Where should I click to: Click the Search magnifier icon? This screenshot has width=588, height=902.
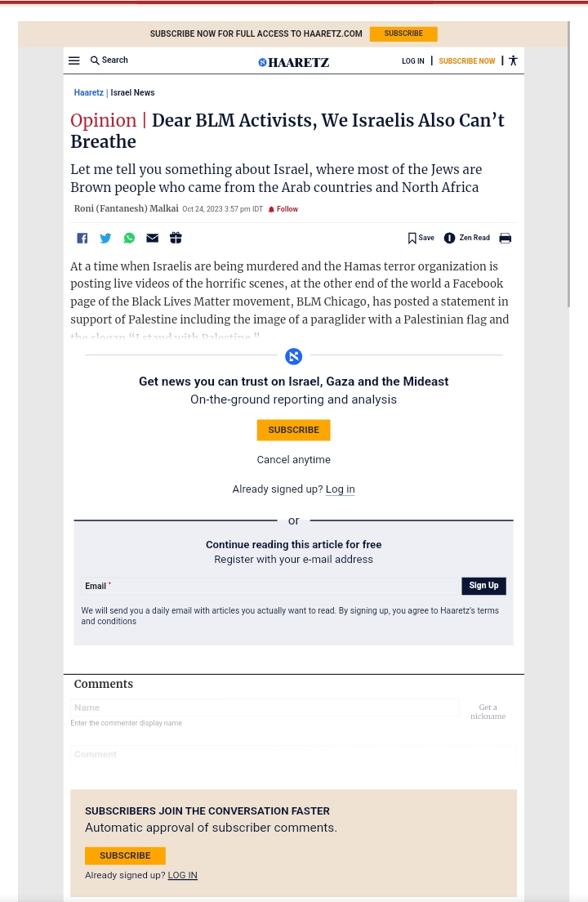coord(95,60)
